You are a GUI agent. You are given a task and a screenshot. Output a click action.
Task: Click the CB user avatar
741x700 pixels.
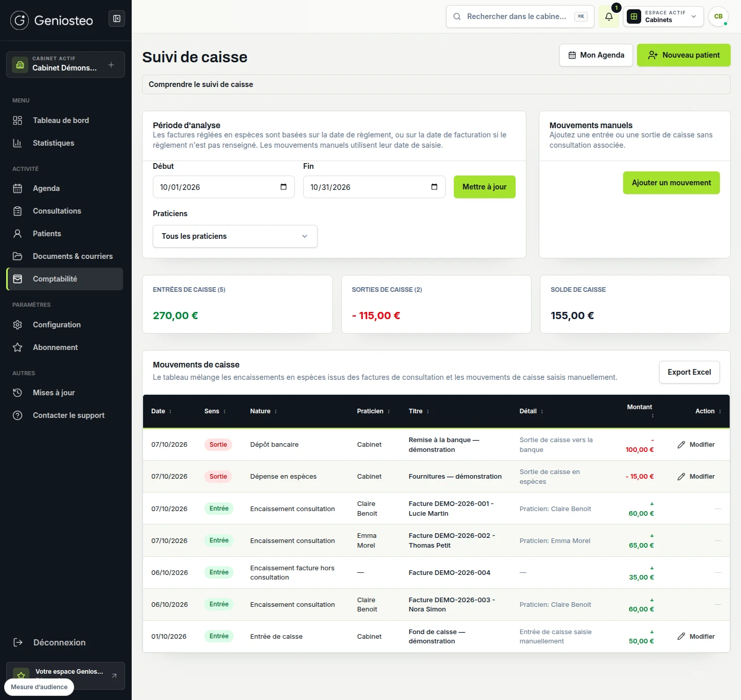click(x=718, y=16)
